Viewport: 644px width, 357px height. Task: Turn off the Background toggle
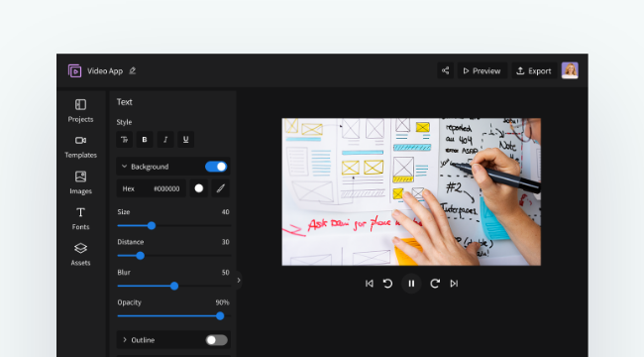point(216,167)
